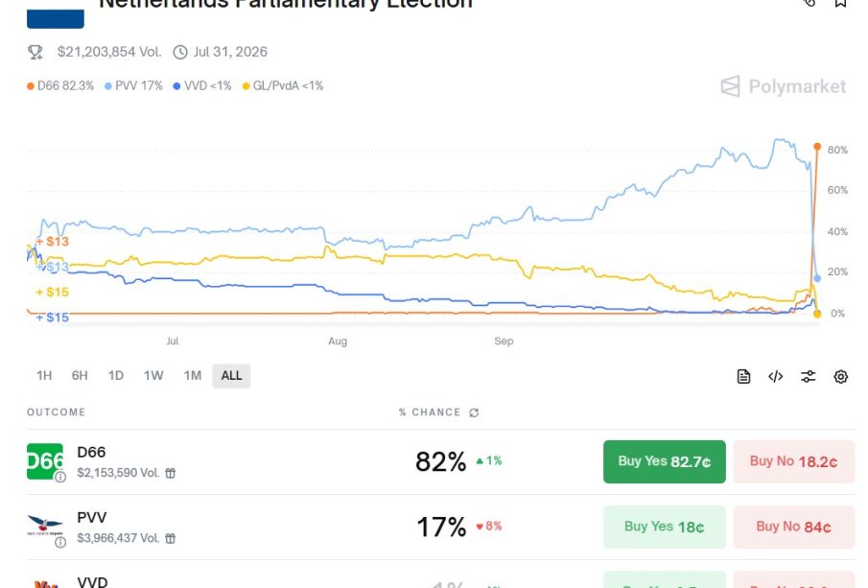Select the 1H time range
Screen dimensions: 868x588
point(44,376)
